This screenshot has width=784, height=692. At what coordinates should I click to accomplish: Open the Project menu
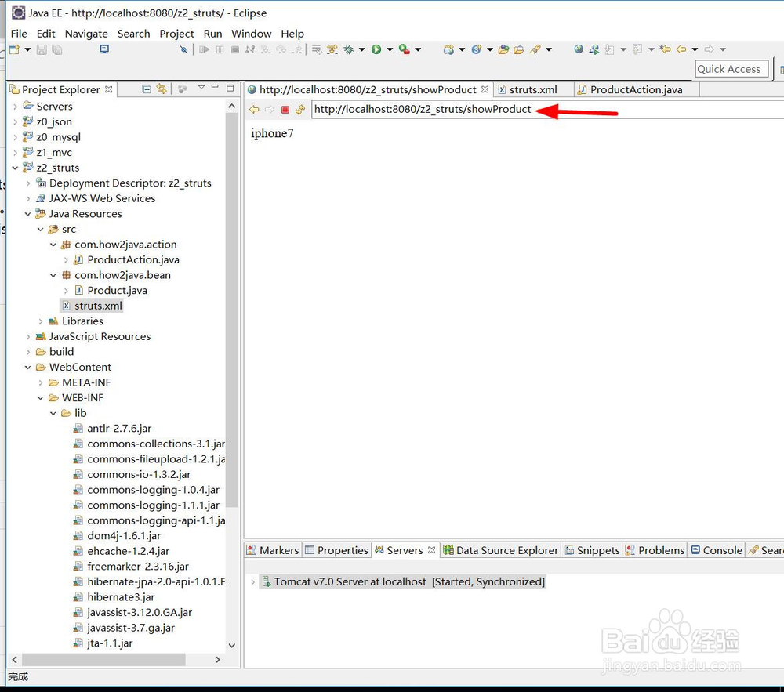(176, 34)
